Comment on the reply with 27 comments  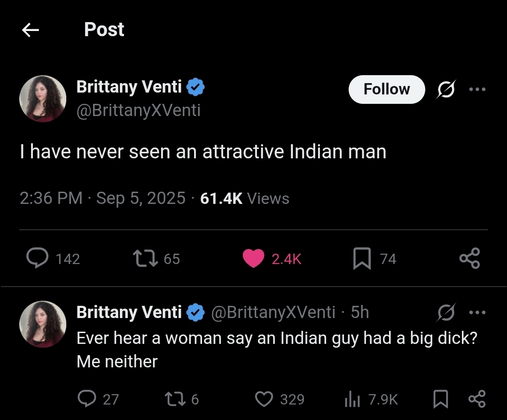(87, 399)
